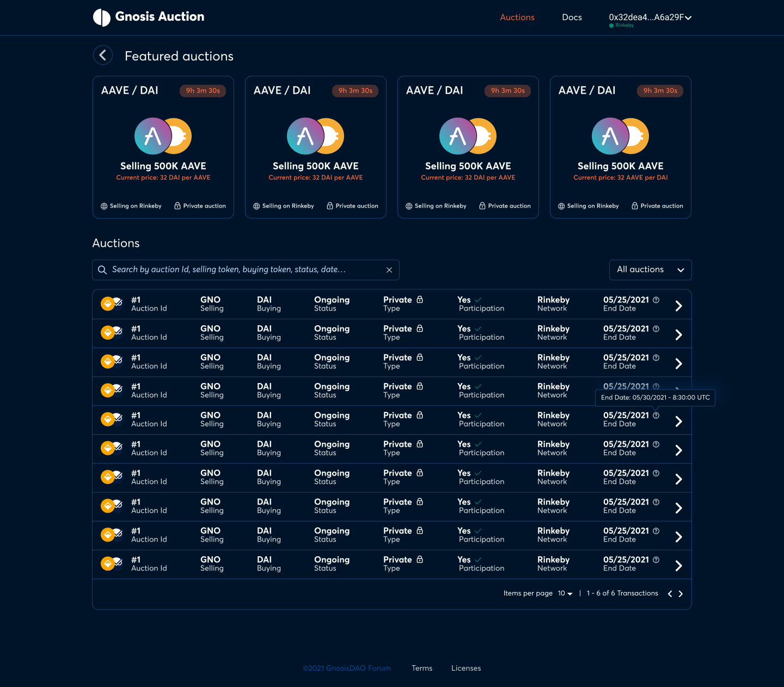Viewport: 784px width, 687px height.
Task: Open the first auction row's chevron arrow
Action: 678,306
